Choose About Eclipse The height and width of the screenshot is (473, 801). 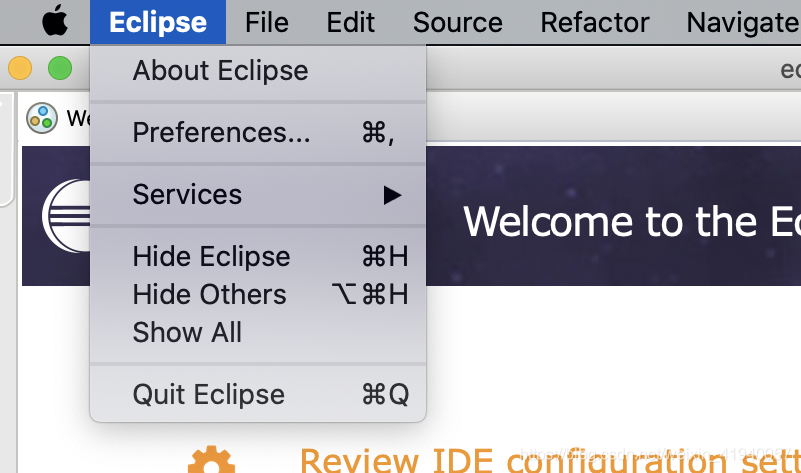(x=258, y=70)
